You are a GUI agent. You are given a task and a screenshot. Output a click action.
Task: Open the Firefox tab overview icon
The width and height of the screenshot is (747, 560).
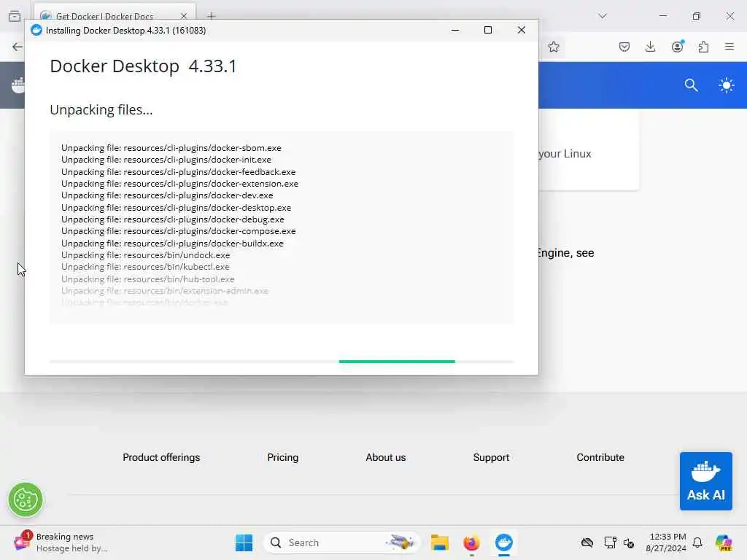[15, 16]
